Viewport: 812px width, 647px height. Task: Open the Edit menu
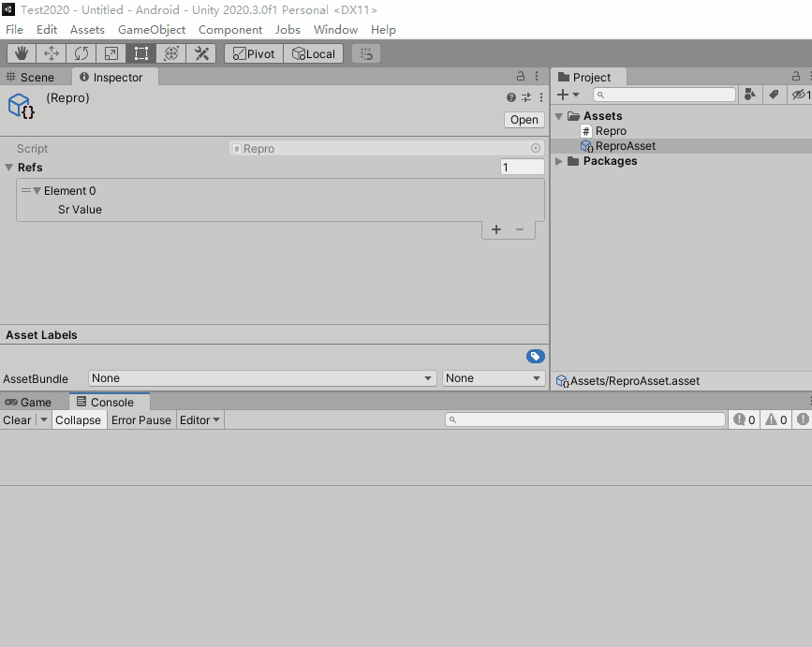[47, 30]
